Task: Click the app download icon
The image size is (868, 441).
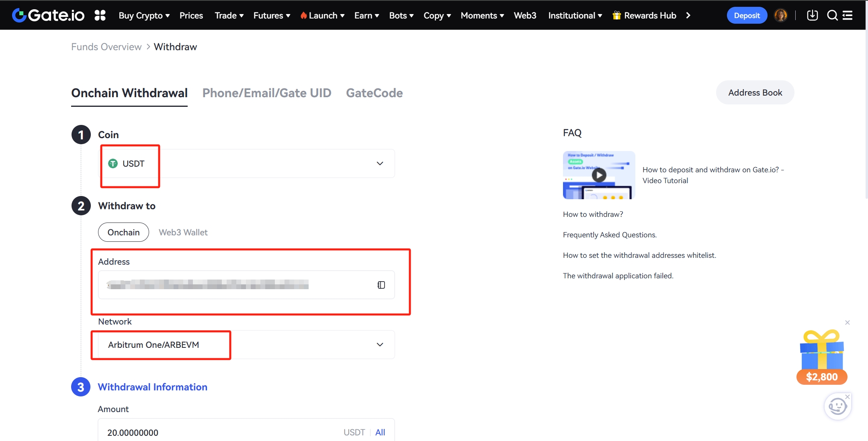Action: point(812,15)
